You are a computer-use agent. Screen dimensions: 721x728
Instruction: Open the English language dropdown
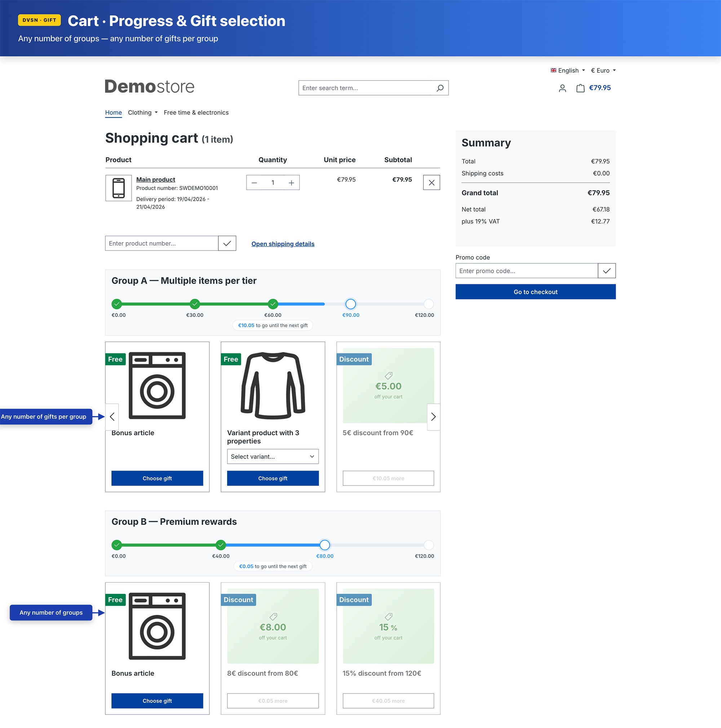click(567, 71)
